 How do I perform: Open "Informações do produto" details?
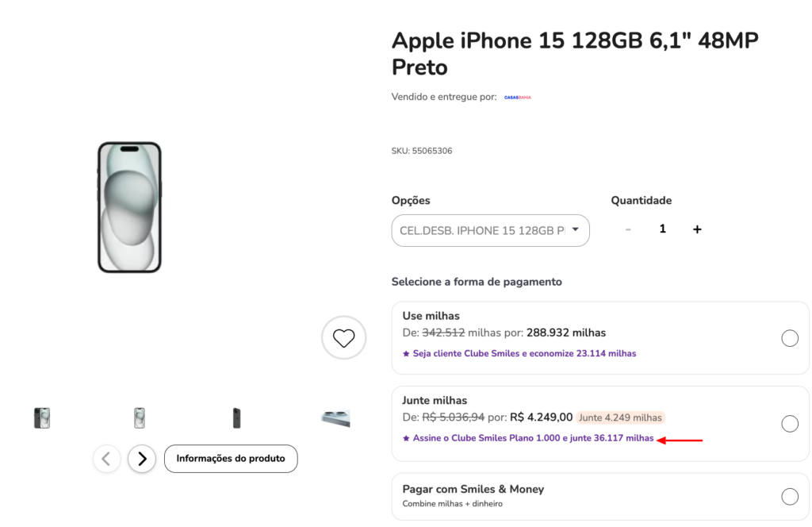tap(231, 459)
